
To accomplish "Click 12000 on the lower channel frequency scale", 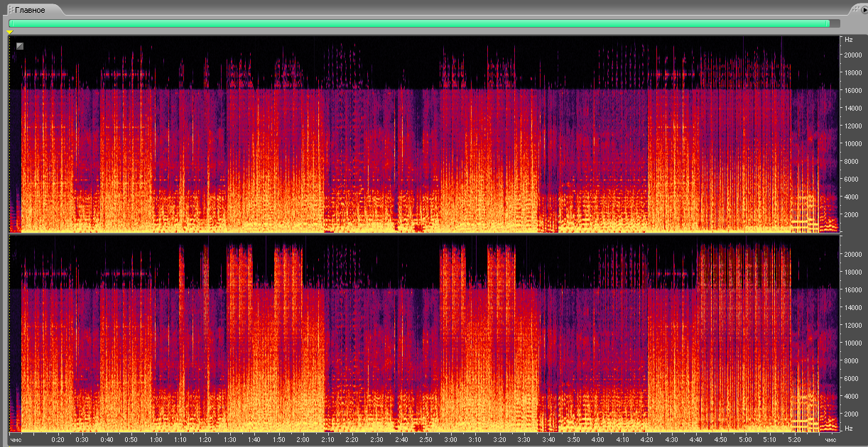I will 853,325.
